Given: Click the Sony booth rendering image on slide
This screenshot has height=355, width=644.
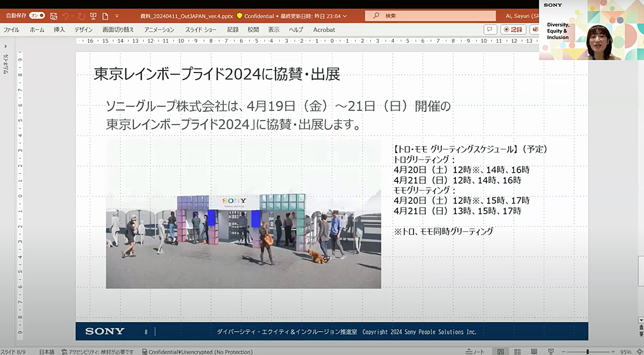Looking at the screenshot, I should 244,214.
